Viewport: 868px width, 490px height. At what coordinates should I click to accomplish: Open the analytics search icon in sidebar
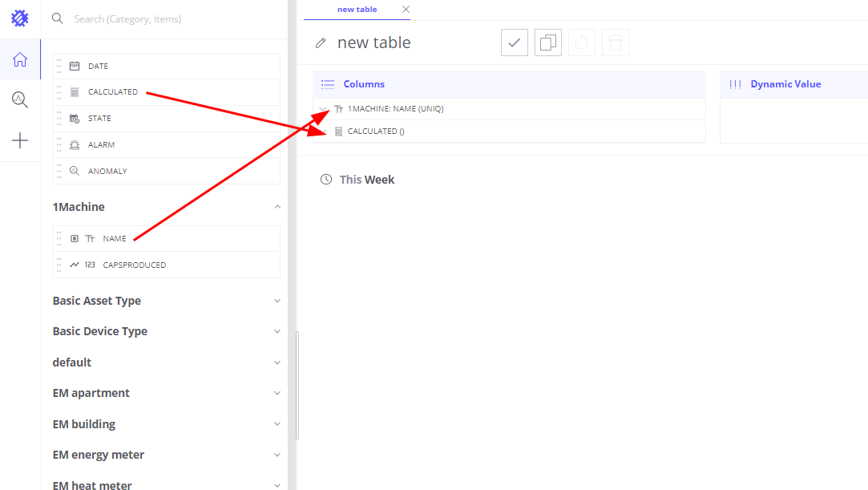coord(20,100)
